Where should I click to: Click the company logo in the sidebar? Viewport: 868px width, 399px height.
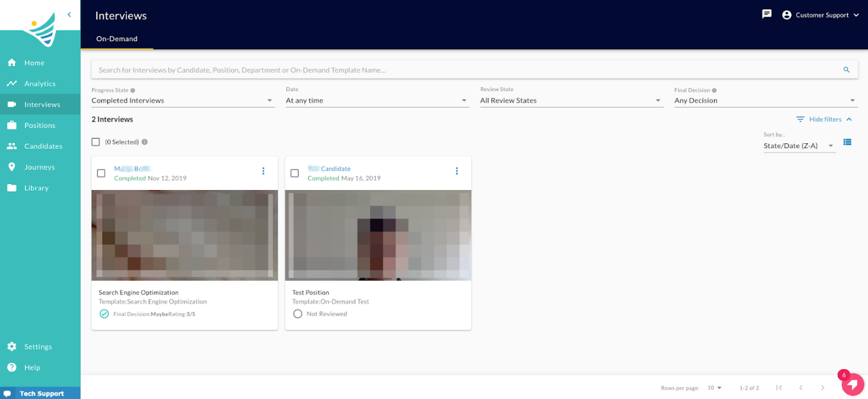coord(40,29)
